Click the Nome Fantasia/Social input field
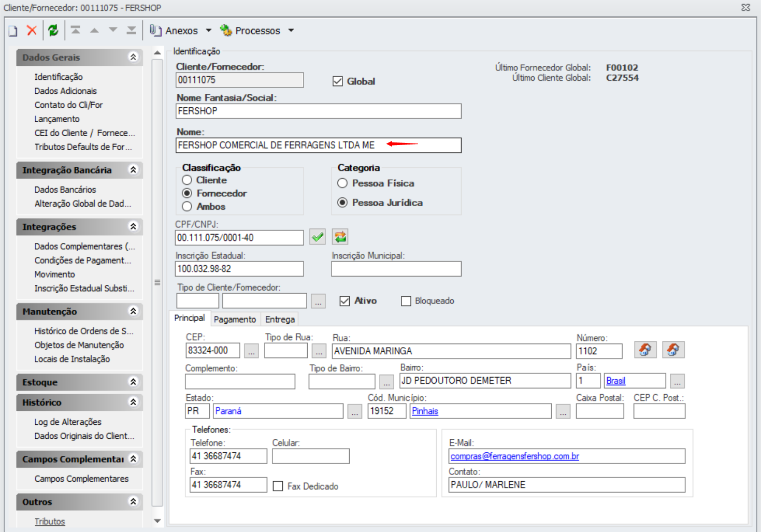This screenshot has width=761, height=532. tap(318, 111)
